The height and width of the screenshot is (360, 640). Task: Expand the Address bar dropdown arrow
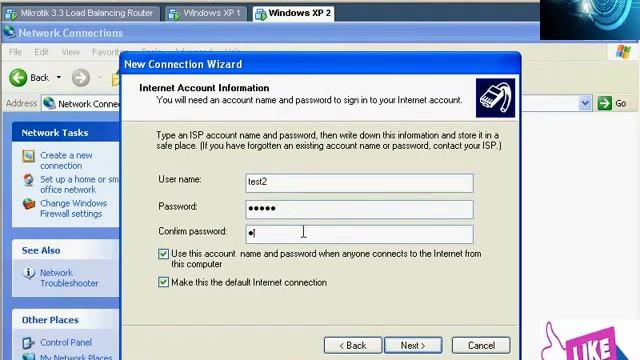[x=585, y=103]
